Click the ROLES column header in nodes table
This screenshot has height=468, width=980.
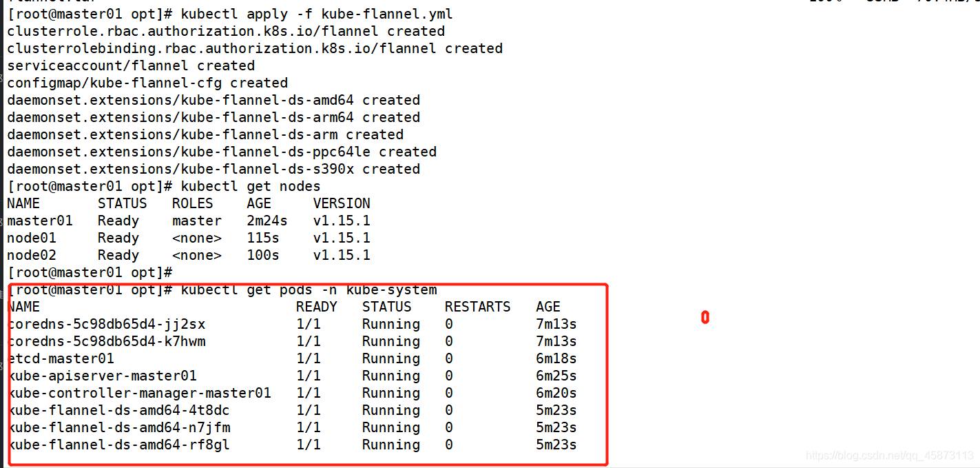[193, 203]
